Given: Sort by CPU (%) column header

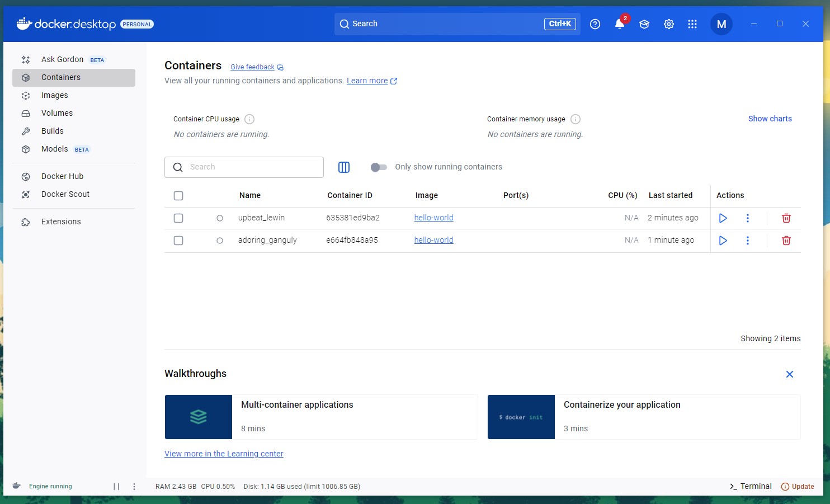Looking at the screenshot, I should point(622,195).
